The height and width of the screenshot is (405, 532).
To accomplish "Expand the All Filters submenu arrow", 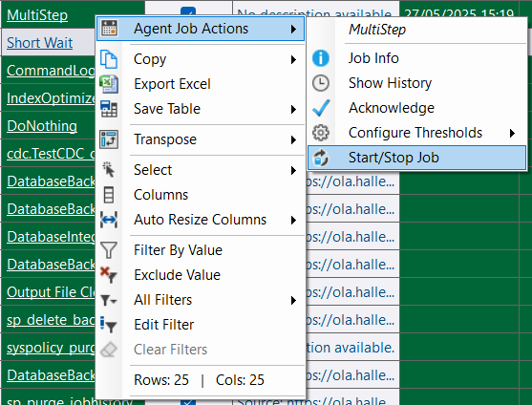I will pos(293,300).
